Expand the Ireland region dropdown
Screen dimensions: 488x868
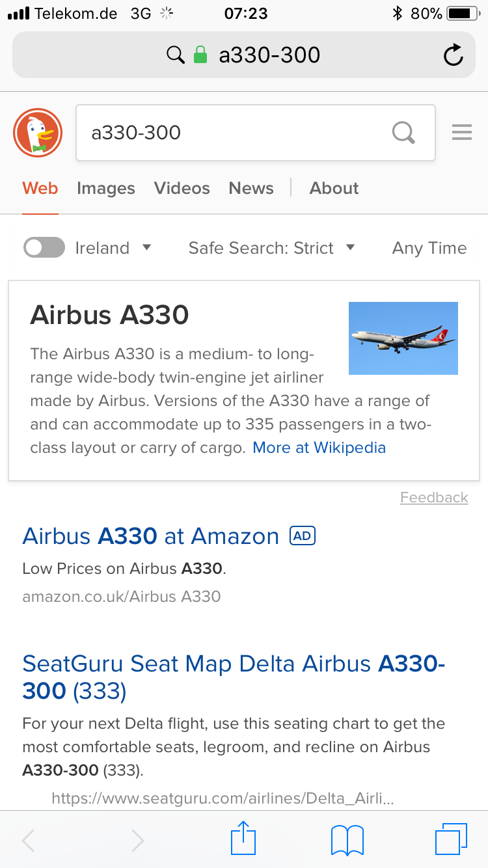[113, 248]
